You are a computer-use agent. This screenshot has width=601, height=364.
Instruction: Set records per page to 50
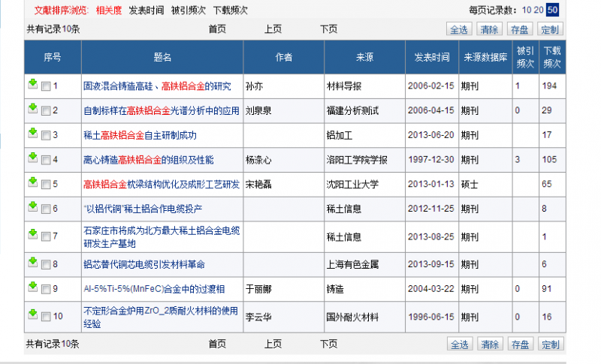pyautogui.click(x=552, y=10)
